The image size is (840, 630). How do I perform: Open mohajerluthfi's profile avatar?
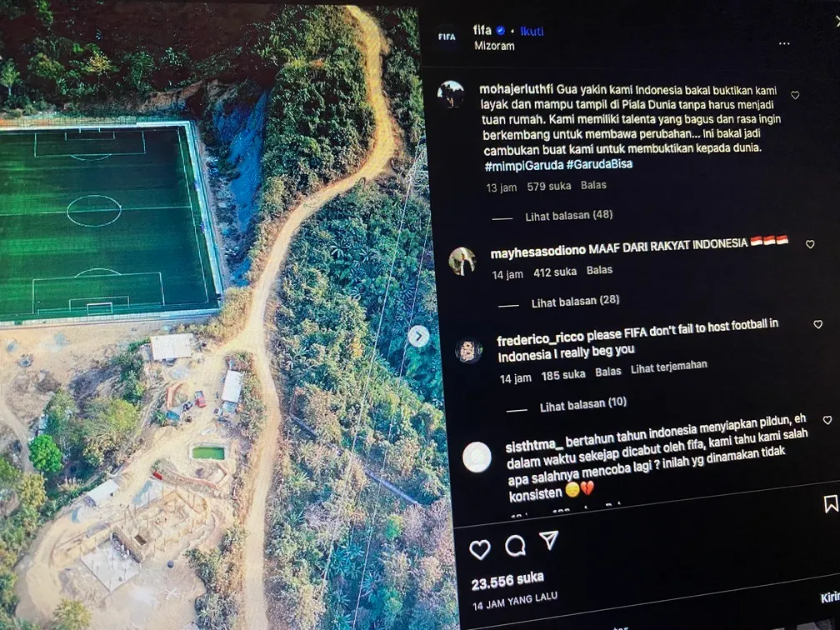click(x=451, y=94)
